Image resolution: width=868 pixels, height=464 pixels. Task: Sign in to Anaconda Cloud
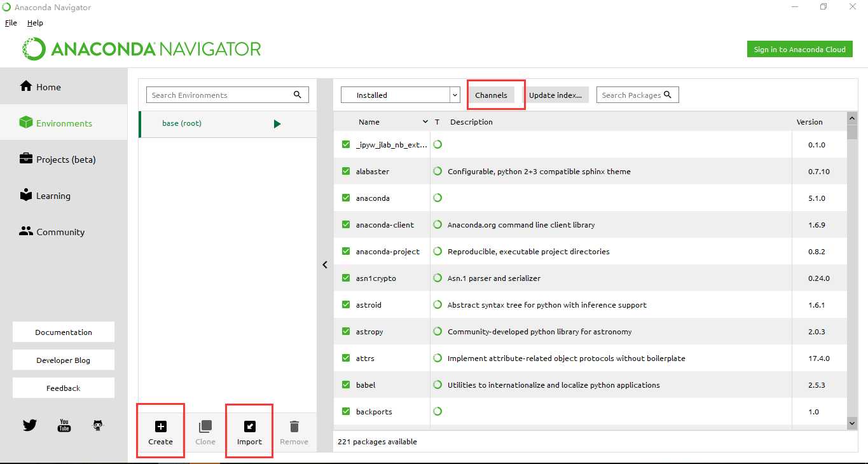tap(799, 49)
